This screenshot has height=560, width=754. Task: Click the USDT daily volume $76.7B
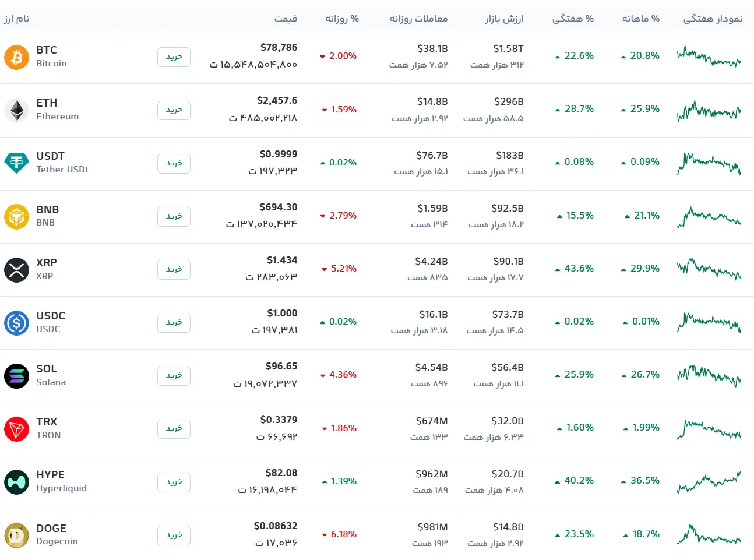coord(432,156)
